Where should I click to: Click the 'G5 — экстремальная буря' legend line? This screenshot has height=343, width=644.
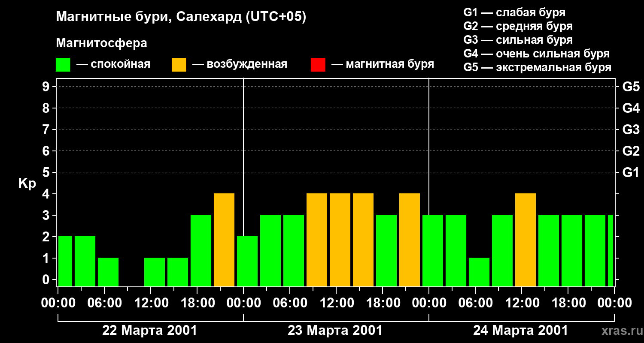tap(537, 67)
